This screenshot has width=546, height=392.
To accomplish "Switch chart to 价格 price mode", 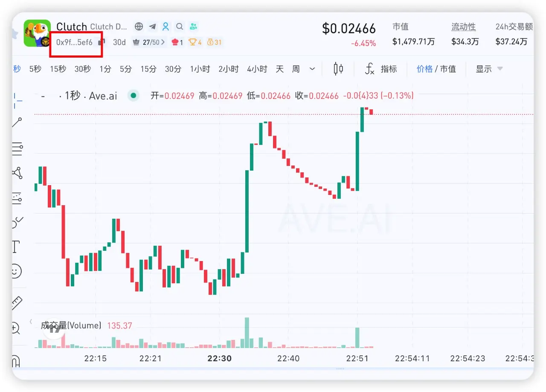I will click(x=425, y=69).
